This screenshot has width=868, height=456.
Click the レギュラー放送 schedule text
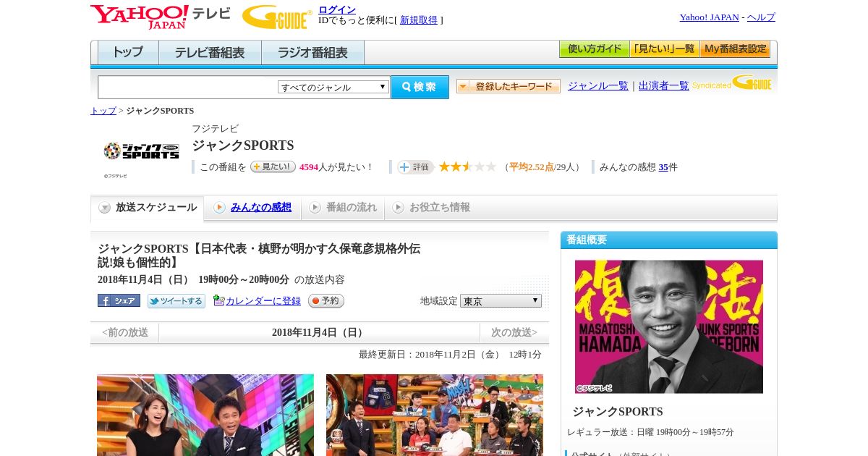tap(650, 432)
